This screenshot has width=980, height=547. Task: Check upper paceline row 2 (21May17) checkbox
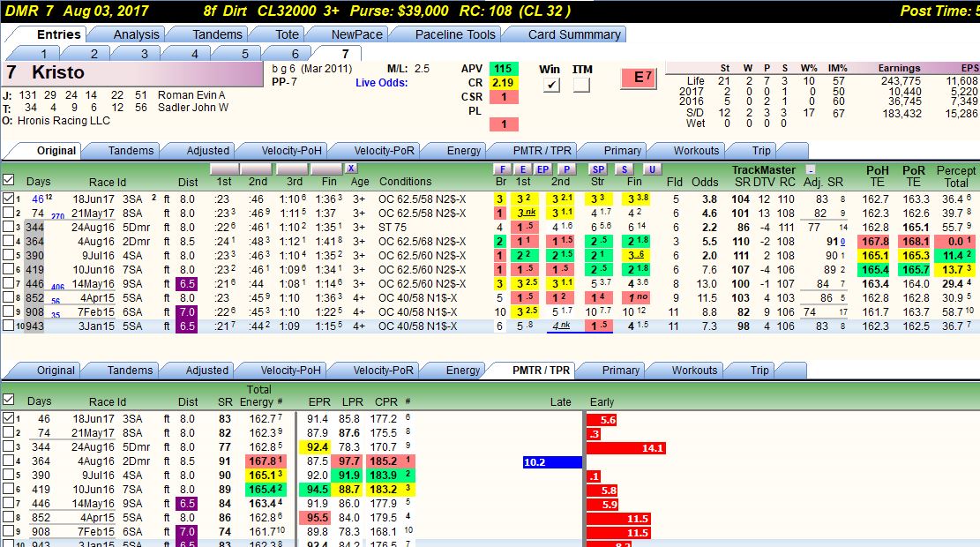coord(8,213)
